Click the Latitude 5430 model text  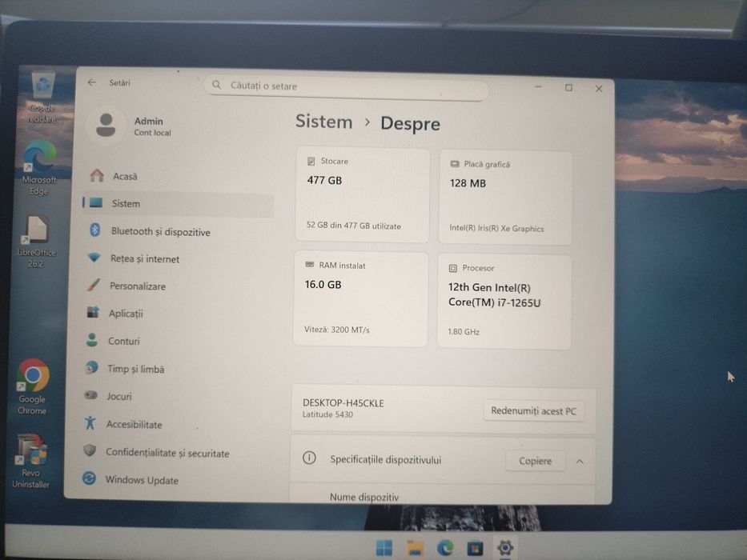coord(327,414)
